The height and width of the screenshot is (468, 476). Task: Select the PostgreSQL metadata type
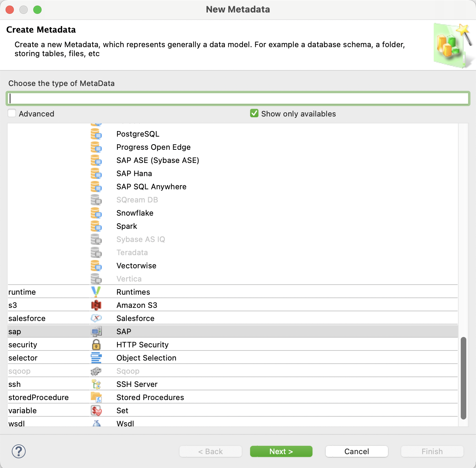tap(138, 134)
